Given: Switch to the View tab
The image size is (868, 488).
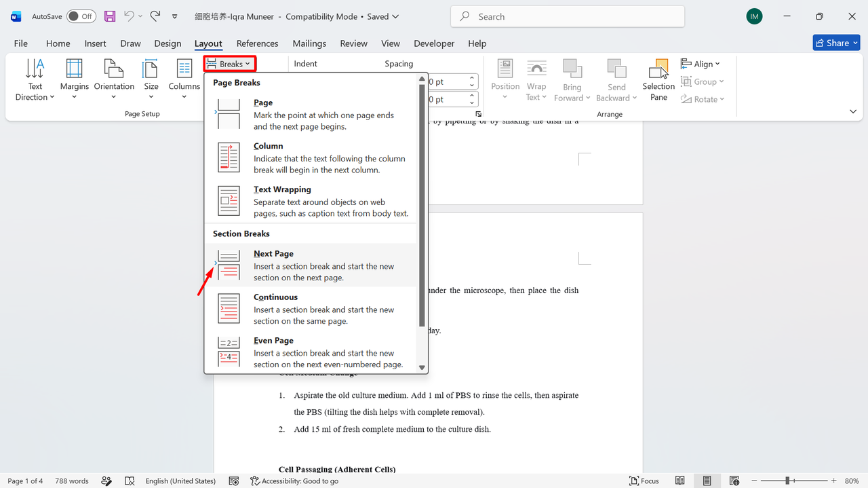Looking at the screenshot, I should tap(391, 43).
